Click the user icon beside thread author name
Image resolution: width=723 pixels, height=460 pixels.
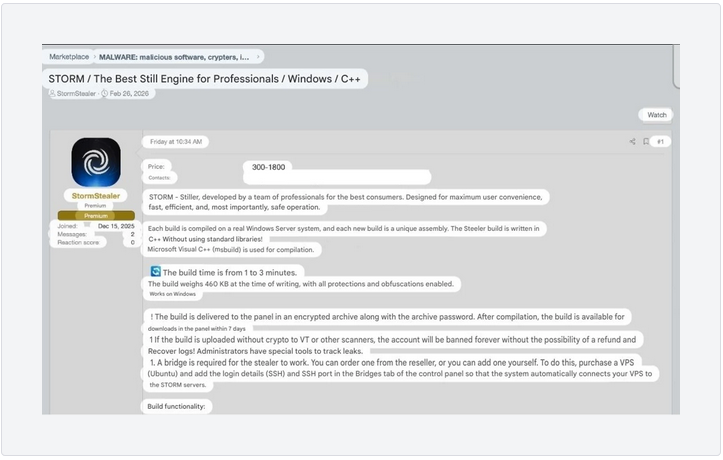click(x=52, y=94)
